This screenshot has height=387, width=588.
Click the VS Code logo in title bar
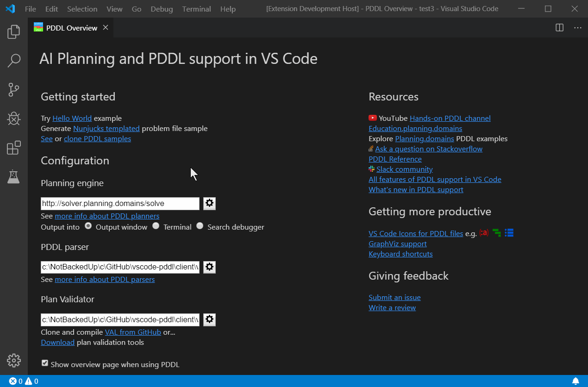point(10,9)
